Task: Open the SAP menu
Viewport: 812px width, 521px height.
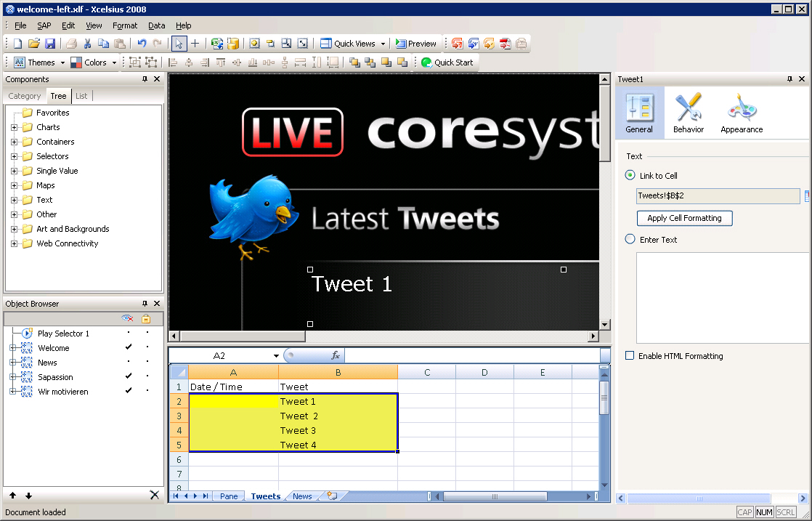Action: pyautogui.click(x=44, y=25)
